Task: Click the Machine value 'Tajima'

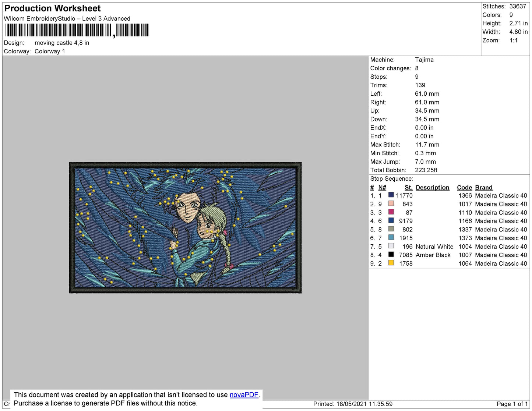Action: 424,60
